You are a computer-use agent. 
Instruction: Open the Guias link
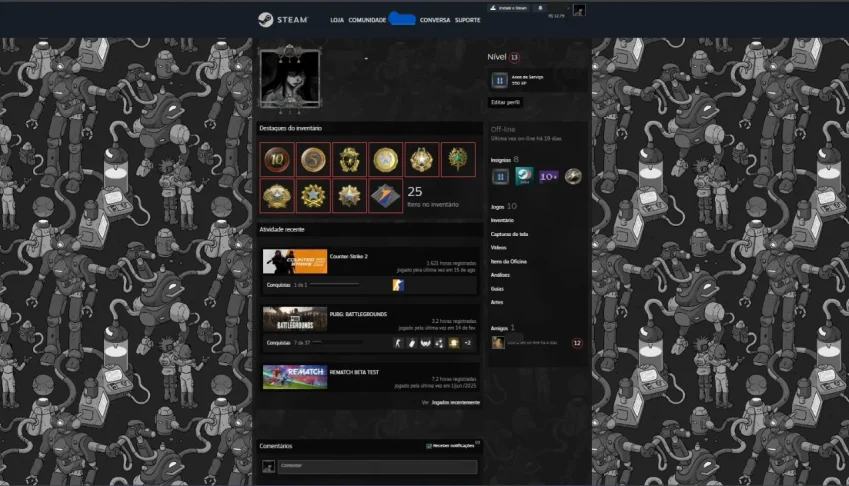[497, 289]
